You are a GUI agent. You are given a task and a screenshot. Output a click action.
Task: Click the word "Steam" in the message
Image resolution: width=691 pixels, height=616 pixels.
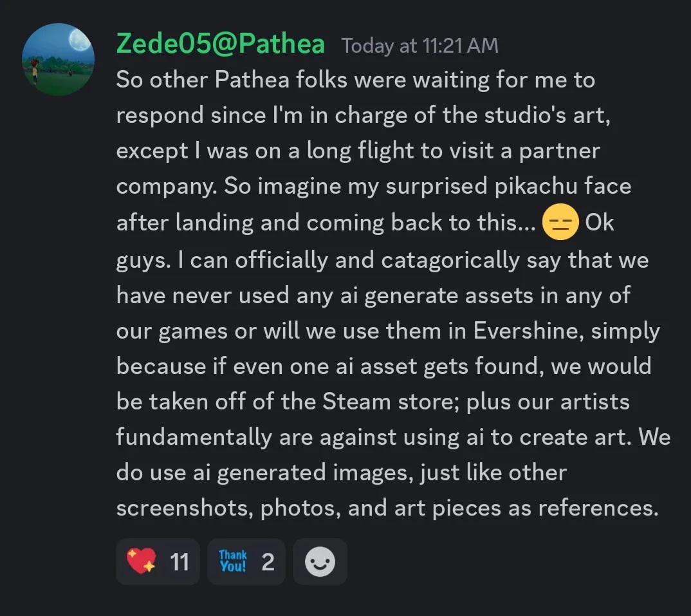[x=357, y=402]
